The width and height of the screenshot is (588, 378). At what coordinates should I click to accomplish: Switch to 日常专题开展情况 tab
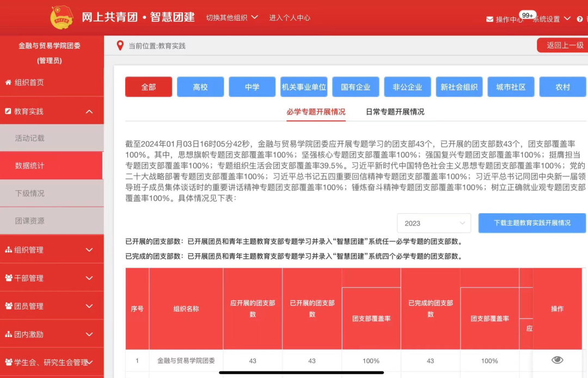point(395,112)
